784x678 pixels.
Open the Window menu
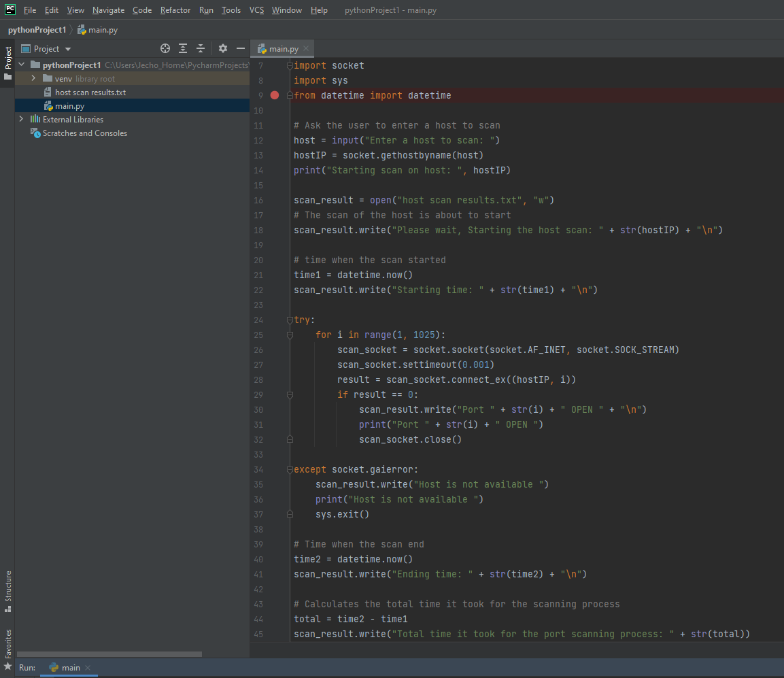(286, 10)
